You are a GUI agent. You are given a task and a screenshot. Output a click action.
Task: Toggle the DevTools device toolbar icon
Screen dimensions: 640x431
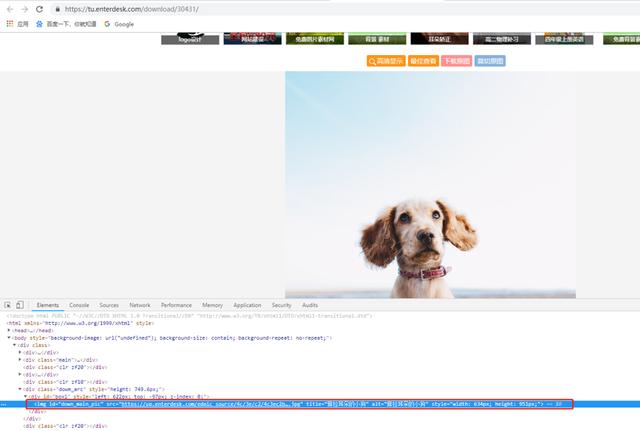click(20, 305)
